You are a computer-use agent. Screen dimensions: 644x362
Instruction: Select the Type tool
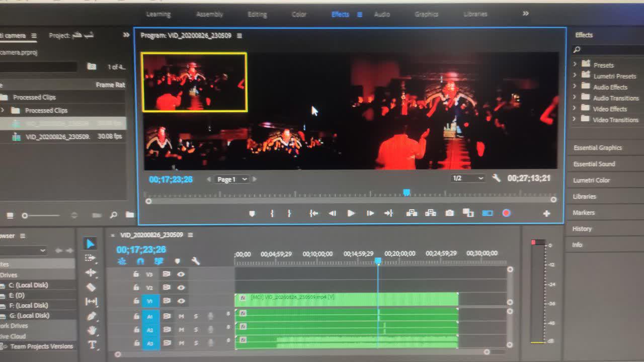coord(93,345)
